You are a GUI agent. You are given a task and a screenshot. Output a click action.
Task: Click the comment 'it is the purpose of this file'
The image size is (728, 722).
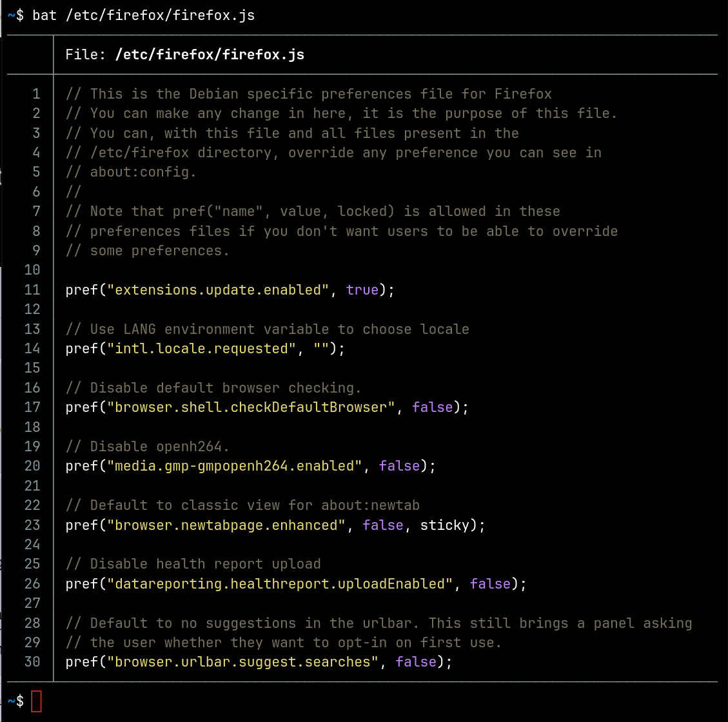pos(489,113)
